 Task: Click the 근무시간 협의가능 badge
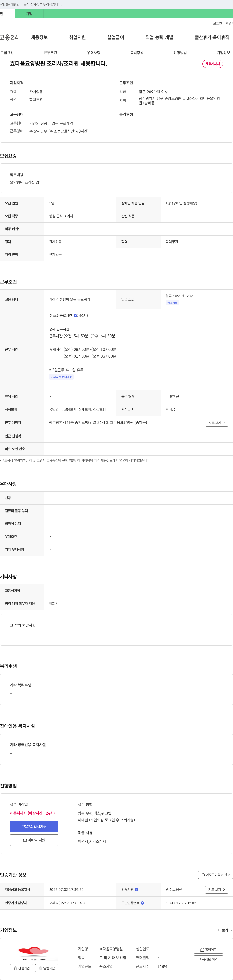(61, 377)
